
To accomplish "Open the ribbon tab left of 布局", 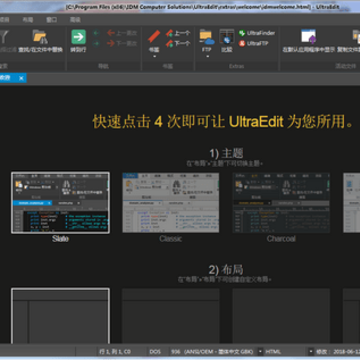I will click(x=4, y=20).
